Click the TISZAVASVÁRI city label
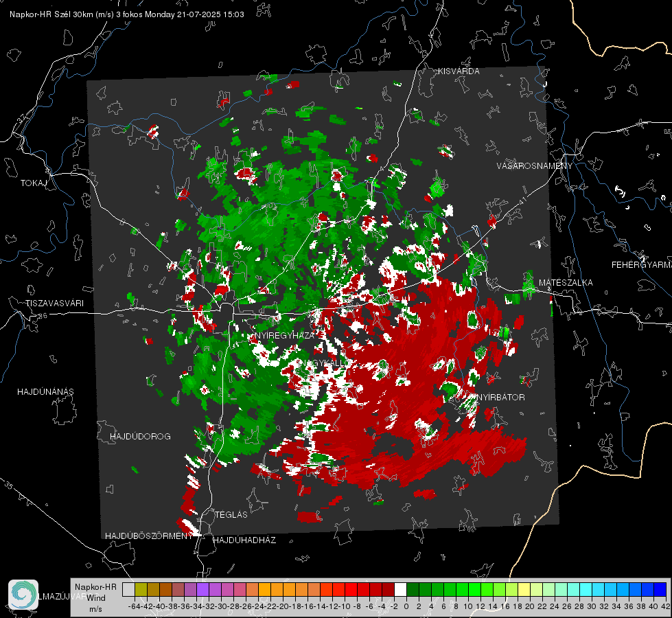 pyautogui.click(x=54, y=304)
